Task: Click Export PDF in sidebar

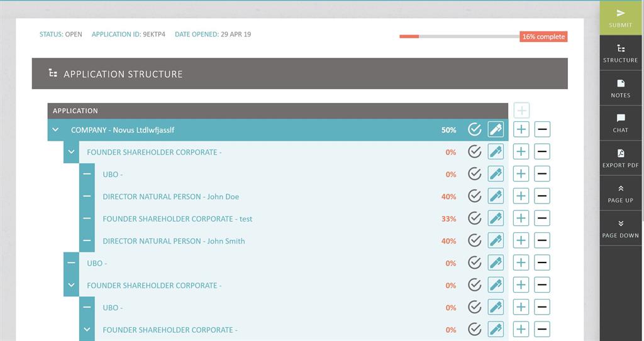Action: [620, 158]
